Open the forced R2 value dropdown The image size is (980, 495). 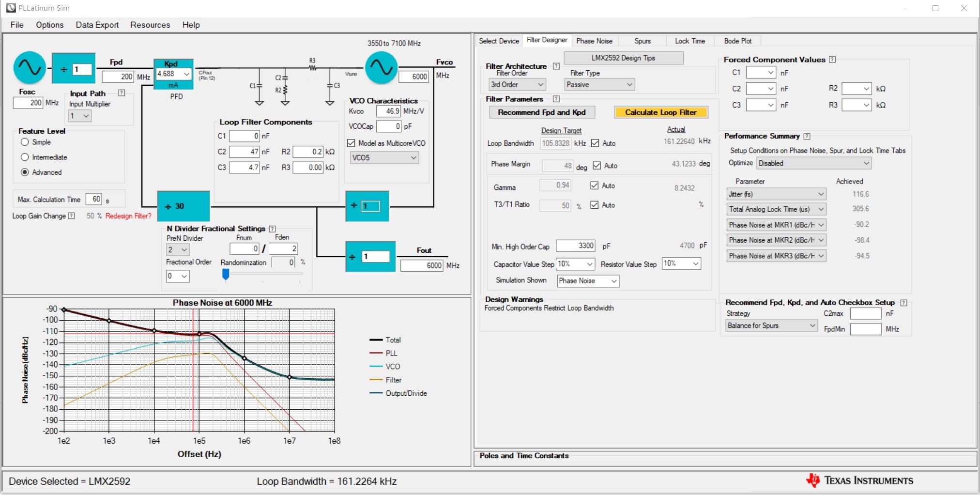[857, 89]
